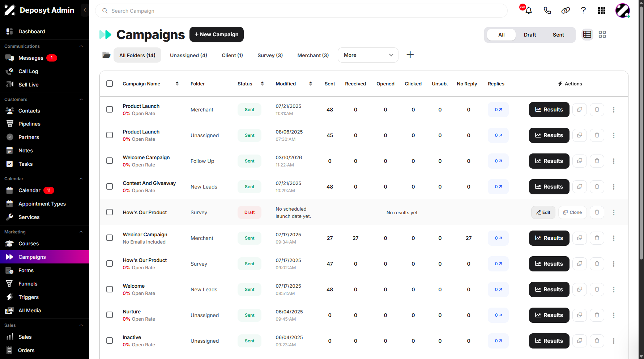Open the apps grid icon
The width and height of the screenshot is (644, 359).
click(x=601, y=10)
